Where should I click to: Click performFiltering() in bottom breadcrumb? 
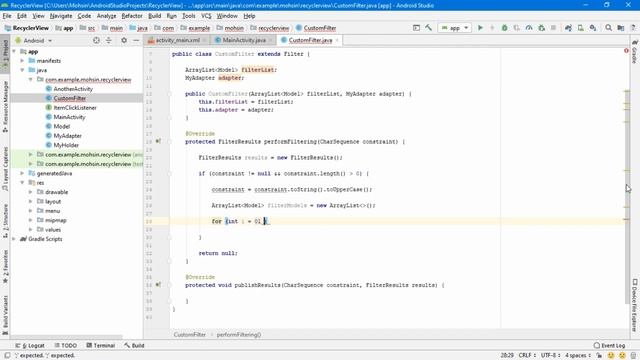pyautogui.click(x=239, y=335)
